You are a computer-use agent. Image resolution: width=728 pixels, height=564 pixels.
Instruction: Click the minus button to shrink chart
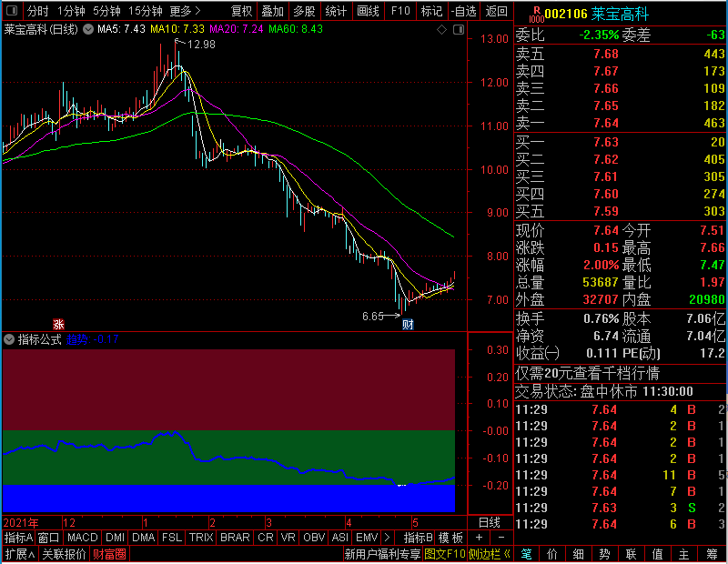click(x=501, y=538)
